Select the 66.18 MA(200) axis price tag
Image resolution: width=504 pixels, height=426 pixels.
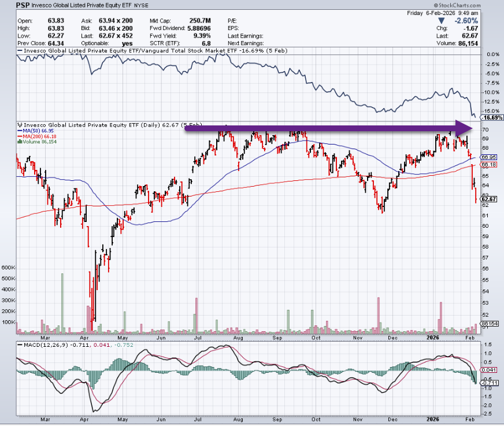click(x=489, y=165)
